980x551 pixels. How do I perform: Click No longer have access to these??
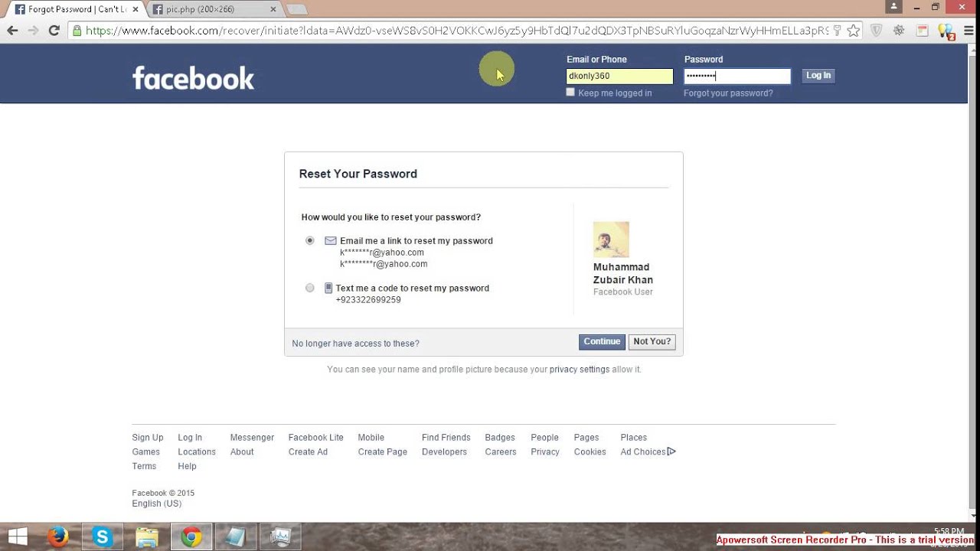(355, 344)
